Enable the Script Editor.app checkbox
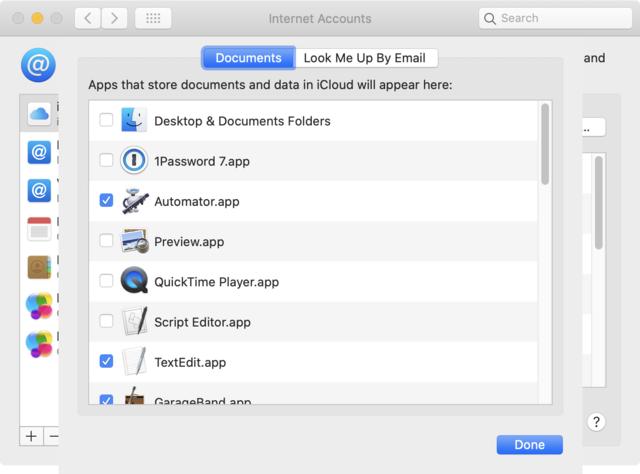Screen dimensions: 640x474 click(x=106, y=321)
